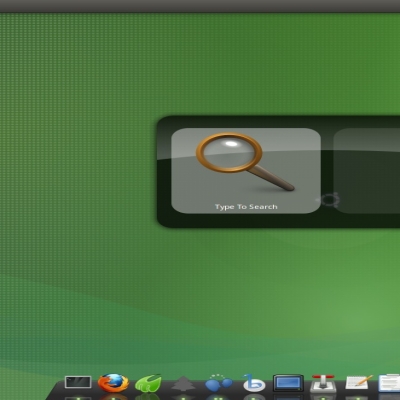Click the gray pine tree dock icon
Viewport: 400px width, 400px height.
pos(183,384)
